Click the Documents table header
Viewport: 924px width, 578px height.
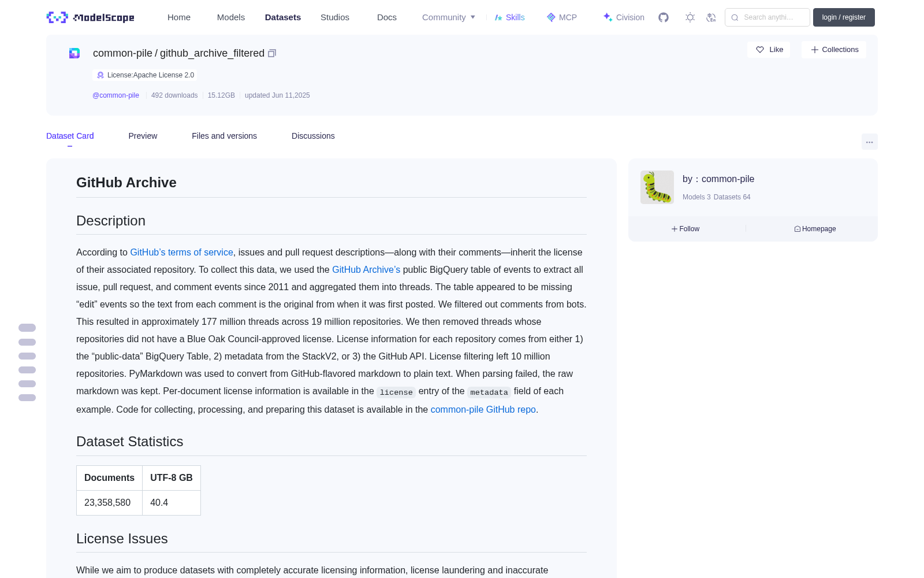[x=109, y=478]
